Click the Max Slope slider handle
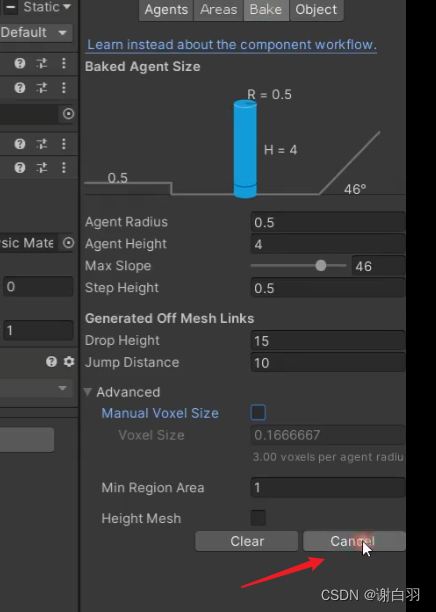 [321, 266]
